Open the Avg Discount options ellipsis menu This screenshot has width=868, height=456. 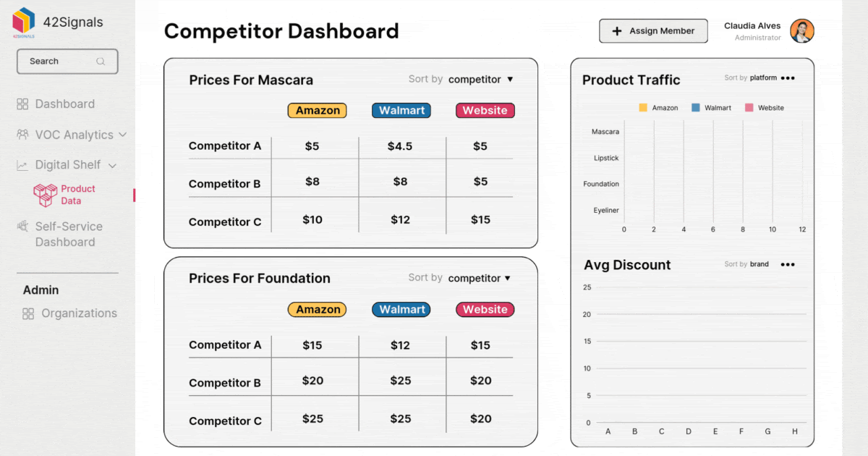click(x=788, y=264)
